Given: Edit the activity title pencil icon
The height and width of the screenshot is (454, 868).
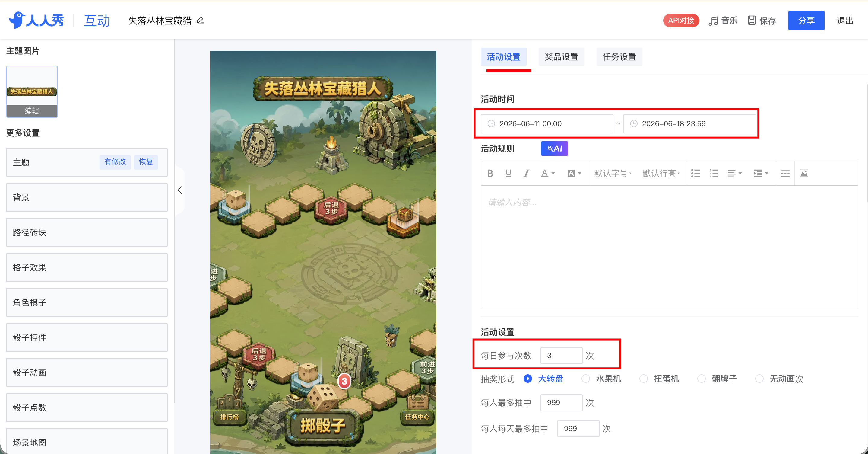Looking at the screenshot, I should (x=201, y=21).
